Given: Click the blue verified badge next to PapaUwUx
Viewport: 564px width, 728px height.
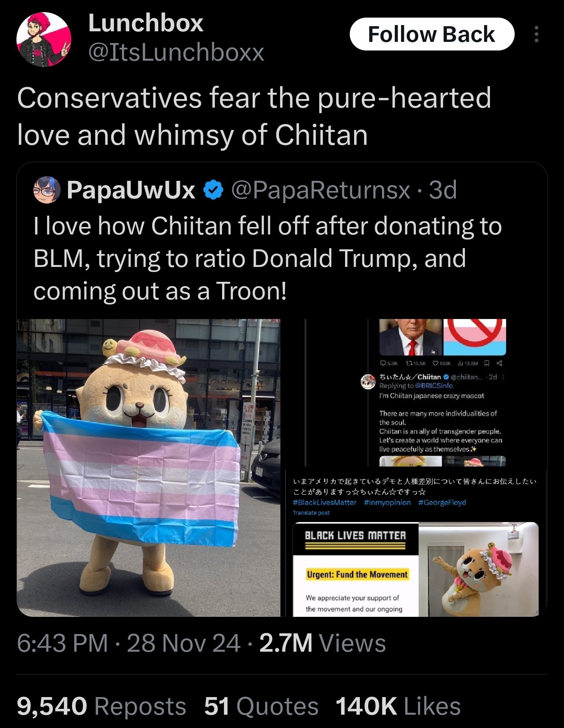Looking at the screenshot, I should pyautogui.click(x=213, y=190).
